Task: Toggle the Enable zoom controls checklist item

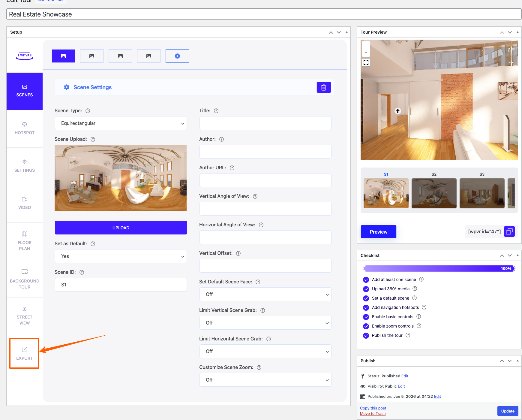Action: click(x=366, y=326)
